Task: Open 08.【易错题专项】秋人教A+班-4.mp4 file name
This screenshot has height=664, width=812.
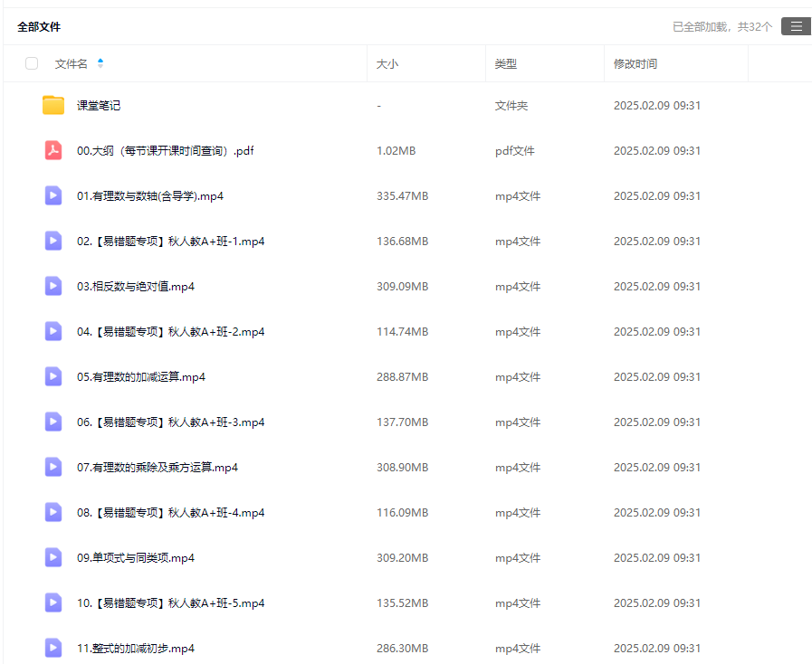Action: (x=170, y=513)
